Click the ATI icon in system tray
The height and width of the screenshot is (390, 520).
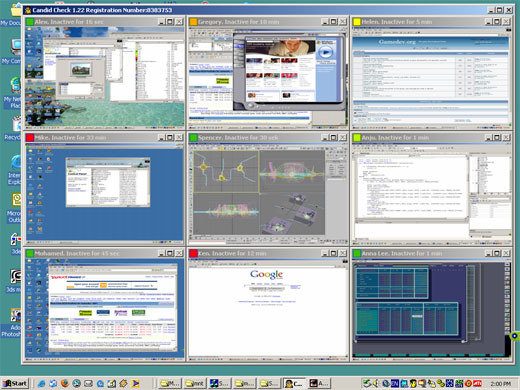(477, 383)
